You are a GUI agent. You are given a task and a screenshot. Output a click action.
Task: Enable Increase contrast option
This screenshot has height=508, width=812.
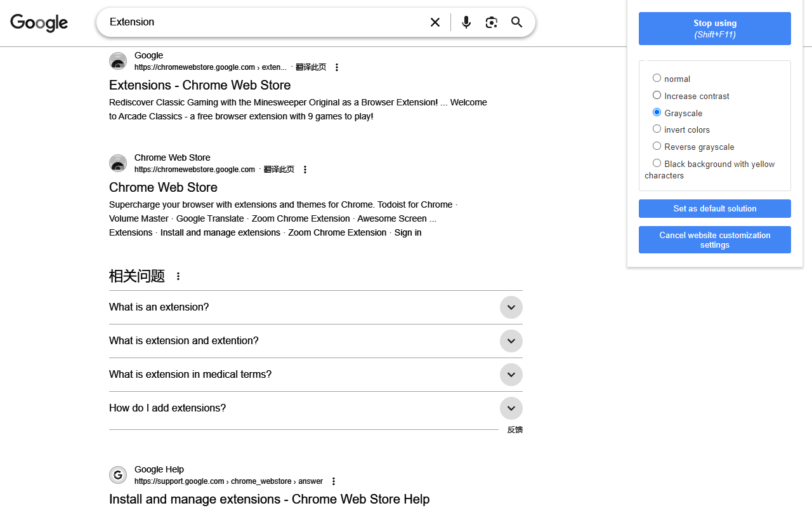pyautogui.click(x=657, y=95)
